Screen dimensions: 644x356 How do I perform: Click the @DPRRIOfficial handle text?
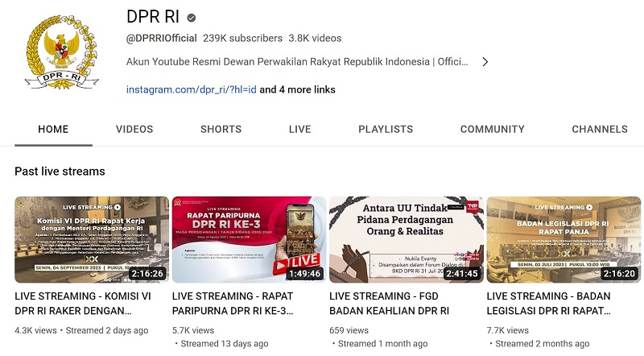[x=162, y=38]
